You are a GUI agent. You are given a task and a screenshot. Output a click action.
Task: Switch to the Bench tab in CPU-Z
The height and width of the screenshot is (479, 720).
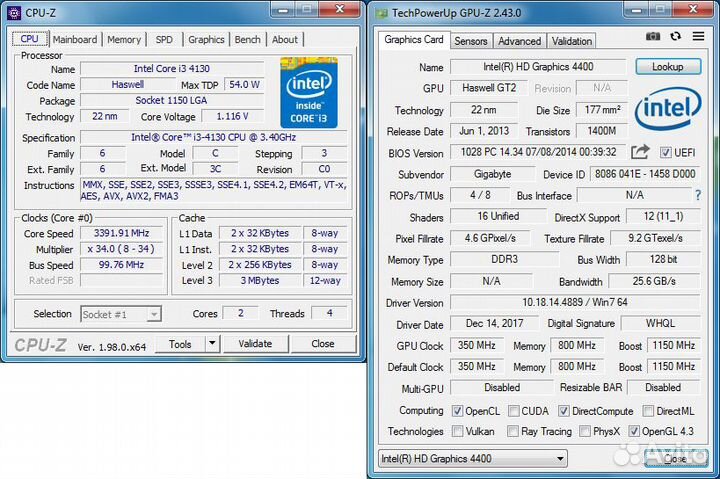pos(248,39)
